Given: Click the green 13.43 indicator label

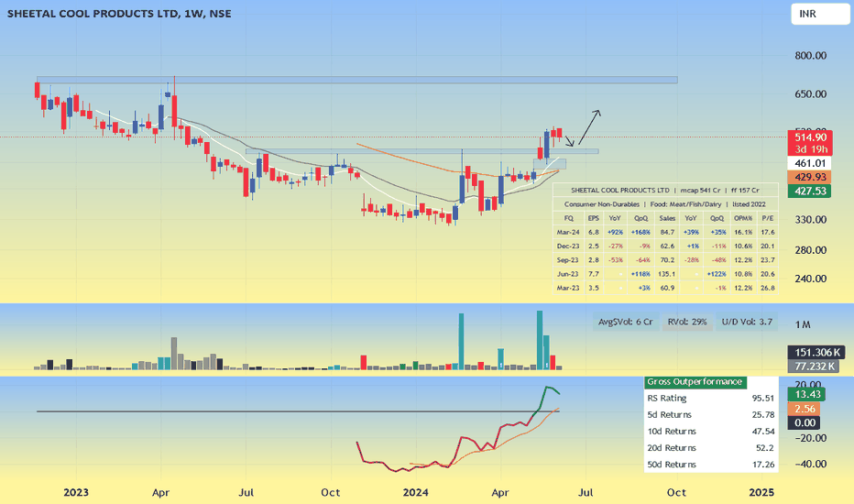Looking at the screenshot, I should (x=806, y=394).
